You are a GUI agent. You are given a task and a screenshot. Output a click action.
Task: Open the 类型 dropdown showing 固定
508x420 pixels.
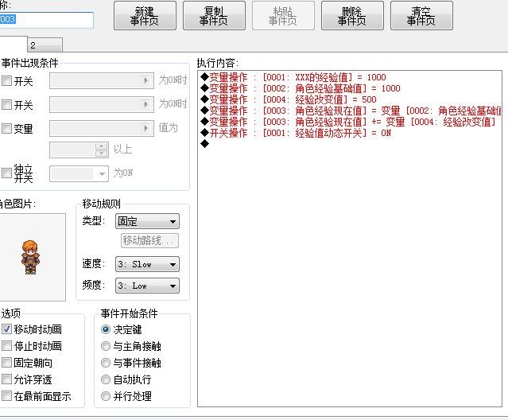pyautogui.click(x=147, y=221)
